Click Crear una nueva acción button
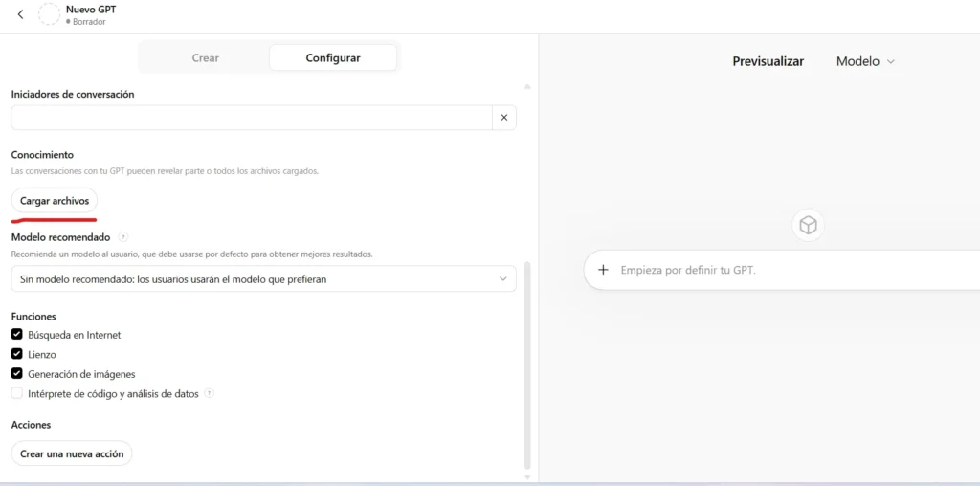The image size is (980, 486). click(72, 453)
